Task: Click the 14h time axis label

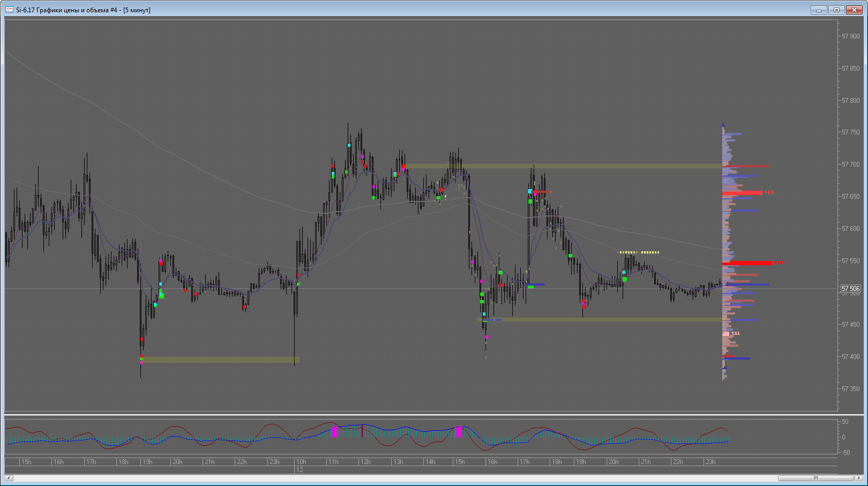Action: 430,462
